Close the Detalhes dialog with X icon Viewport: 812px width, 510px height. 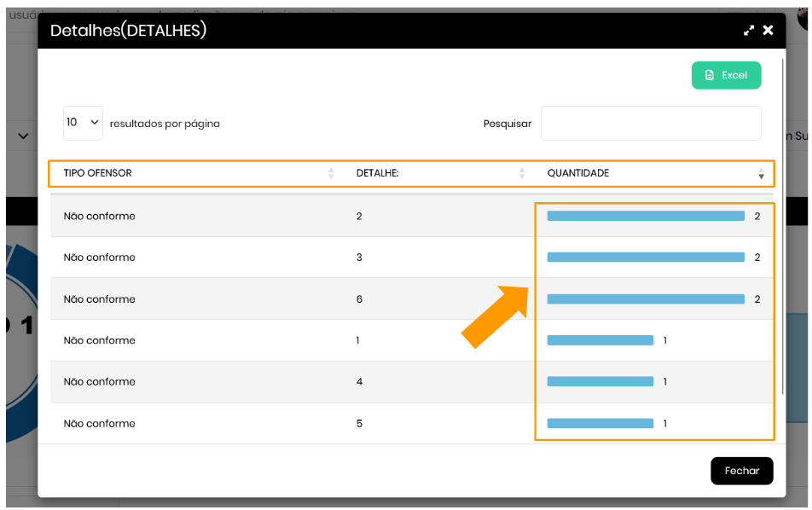point(768,31)
